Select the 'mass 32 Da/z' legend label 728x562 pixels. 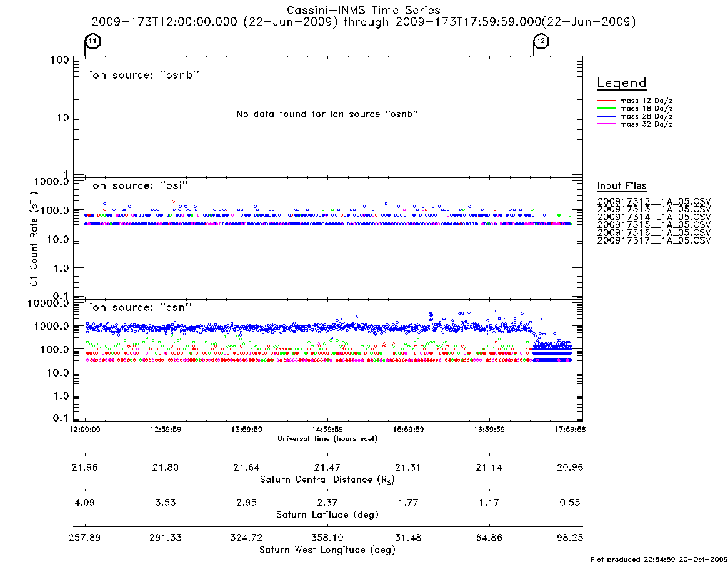click(x=646, y=124)
